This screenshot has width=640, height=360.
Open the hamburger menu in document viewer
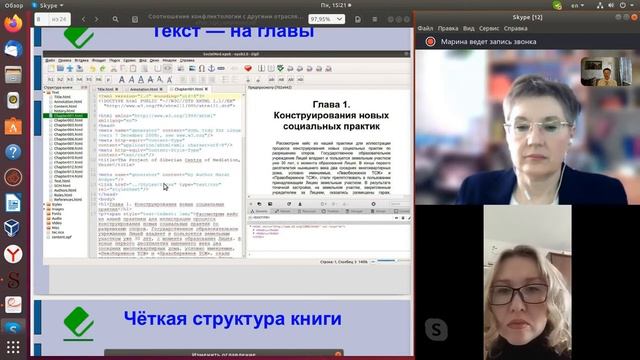(x=375, y=19)
